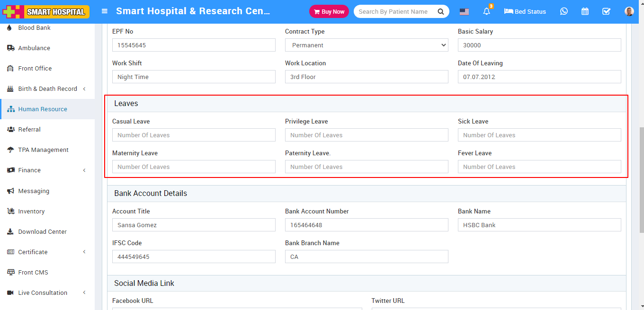Click the Date Of Leaving field
Viewport: 644px width, 310px height.
tap(539, 77)
